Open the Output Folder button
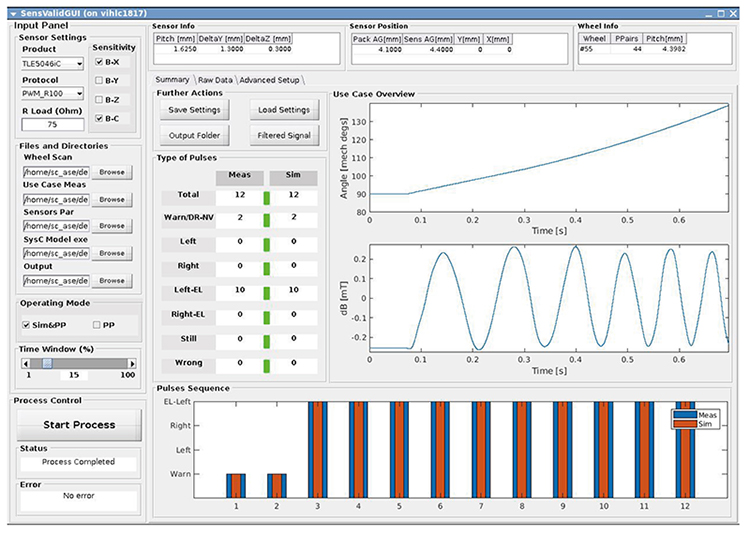 click(195, 134)
